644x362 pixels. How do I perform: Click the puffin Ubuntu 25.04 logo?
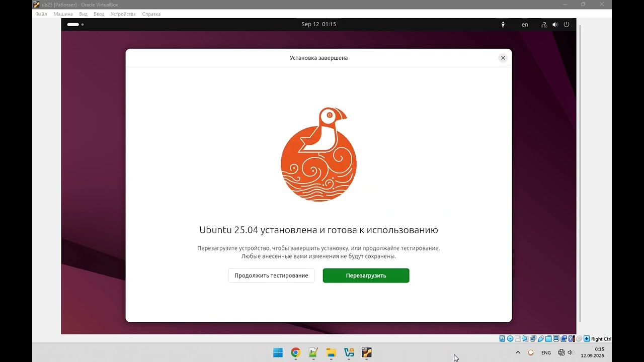(x=318, y=154)
